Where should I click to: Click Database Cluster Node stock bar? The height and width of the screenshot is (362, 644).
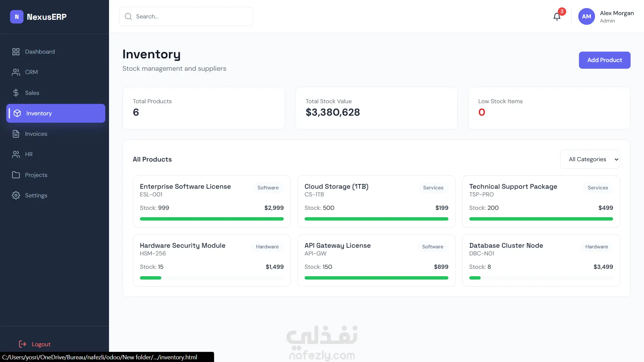pyautogui.click(x=541, y=278)
